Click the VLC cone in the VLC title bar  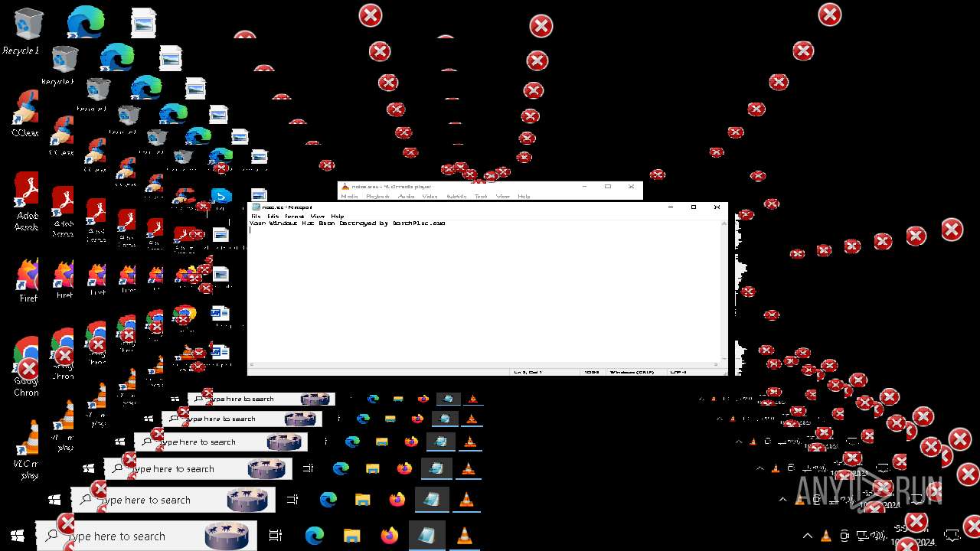coord(345,186)
